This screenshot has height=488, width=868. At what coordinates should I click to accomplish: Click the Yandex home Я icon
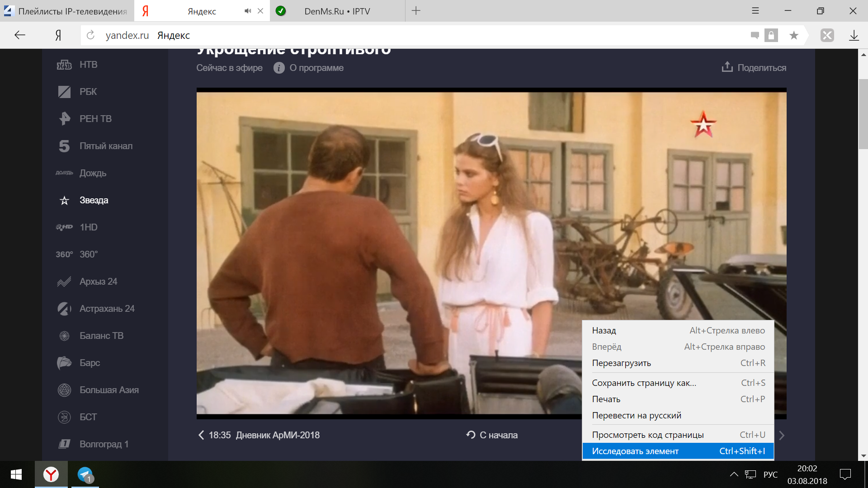58,35
